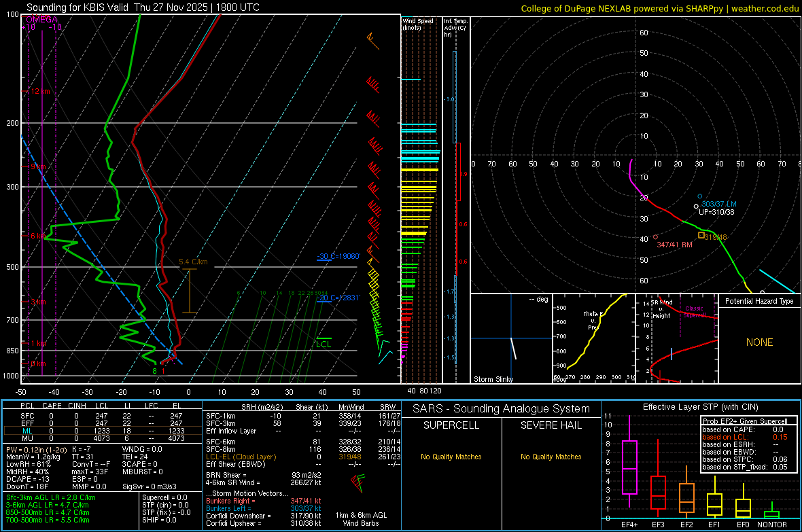Click the Corfidi Downshear row
The width and height of the screenshot is (802, 532).
tap(264, 516)
